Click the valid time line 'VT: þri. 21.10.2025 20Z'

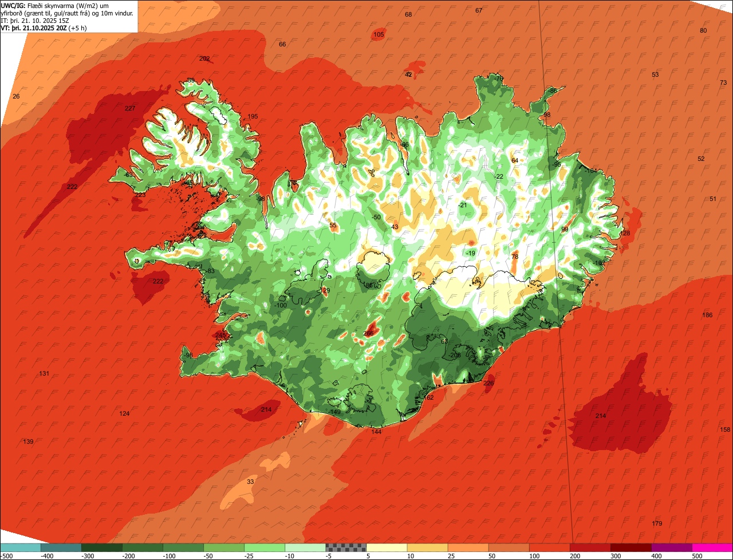coord(34,28)
